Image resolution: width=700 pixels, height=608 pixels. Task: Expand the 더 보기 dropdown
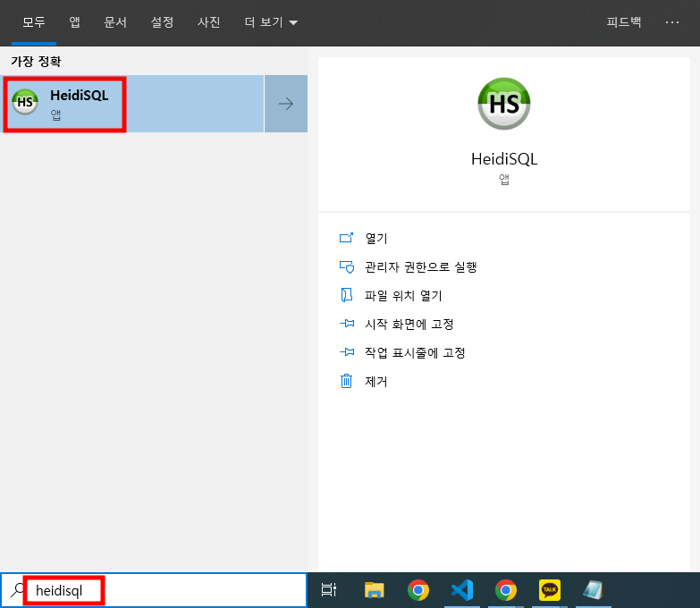[271, 22]
